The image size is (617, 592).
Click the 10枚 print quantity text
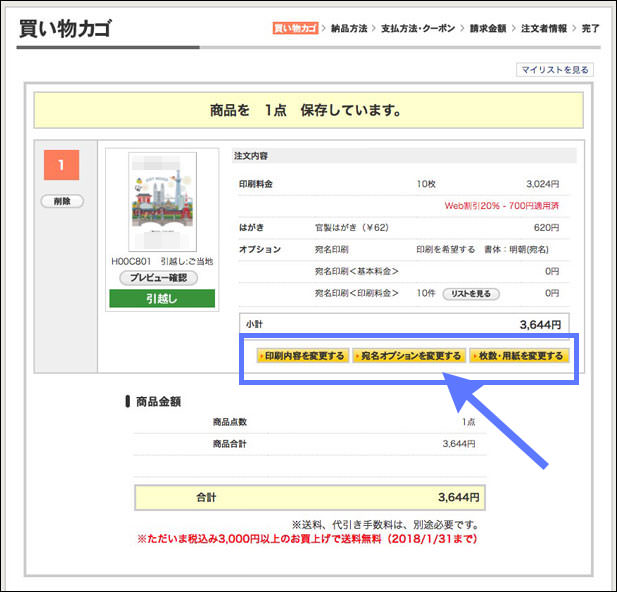click(x=426, y=184)
